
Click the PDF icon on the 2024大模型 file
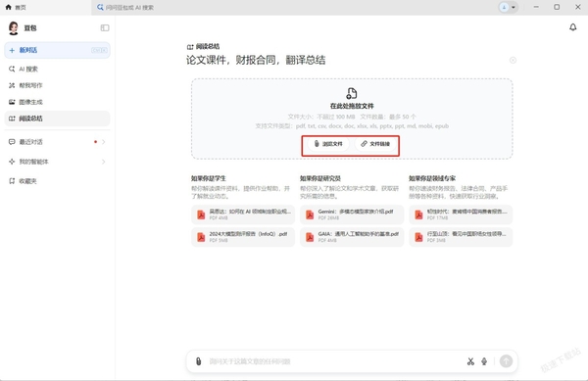(201, 237)
